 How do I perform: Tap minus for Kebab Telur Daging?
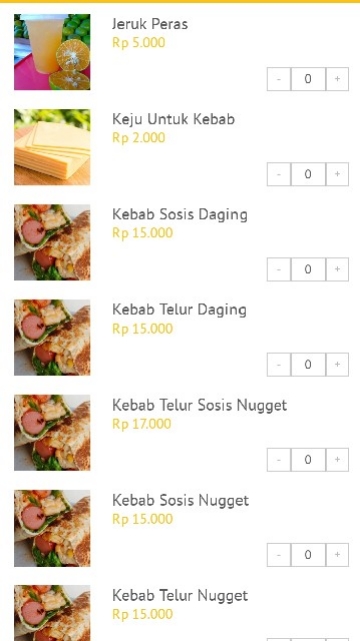click(279, 365)
